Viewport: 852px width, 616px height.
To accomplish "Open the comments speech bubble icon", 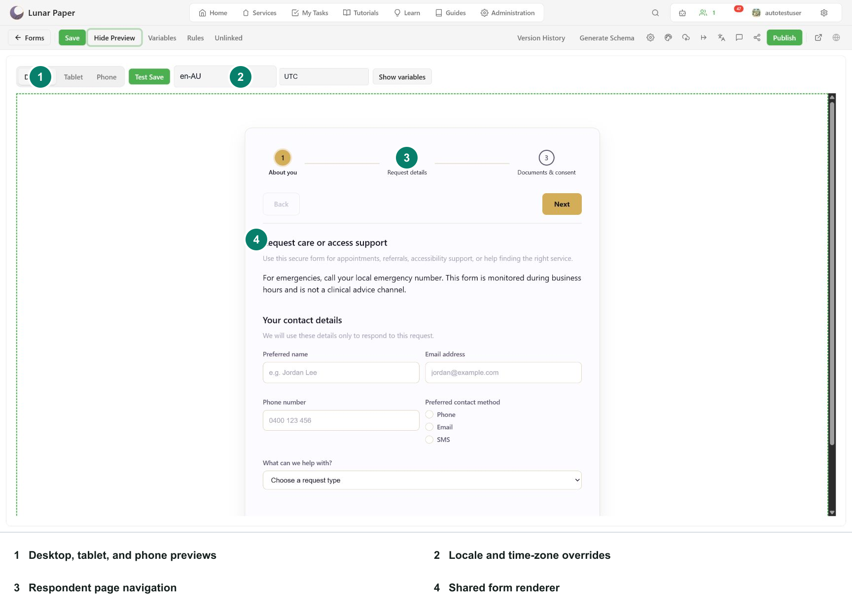I will coord(739,37).
